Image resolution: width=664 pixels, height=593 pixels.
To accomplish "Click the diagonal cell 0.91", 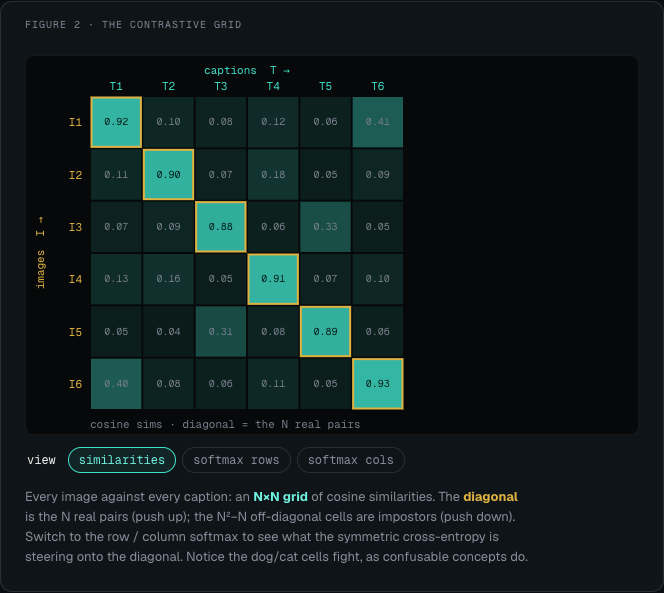I will pos(273,279).
